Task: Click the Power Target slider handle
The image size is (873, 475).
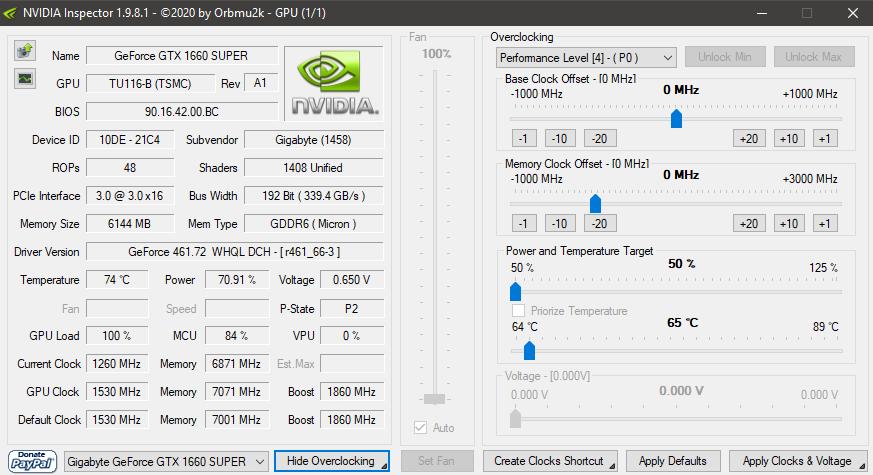Action: [x=516, y=291]
